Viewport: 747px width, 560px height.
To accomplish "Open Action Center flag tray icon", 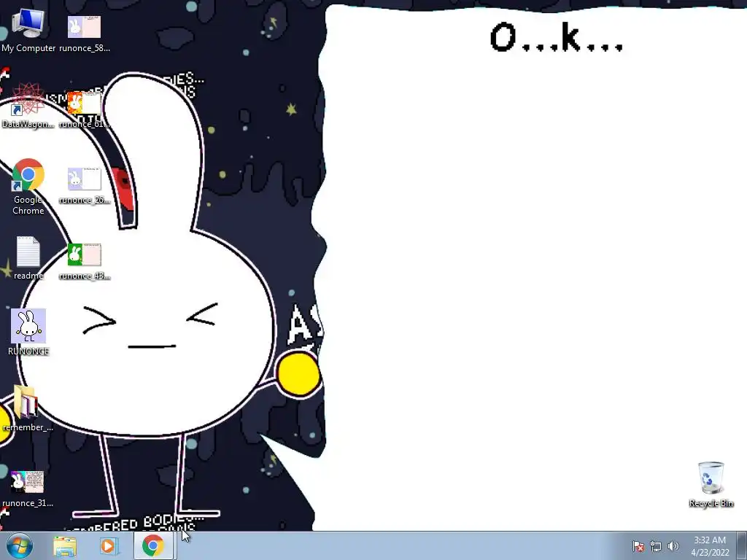I will click(x=638, y=546).
